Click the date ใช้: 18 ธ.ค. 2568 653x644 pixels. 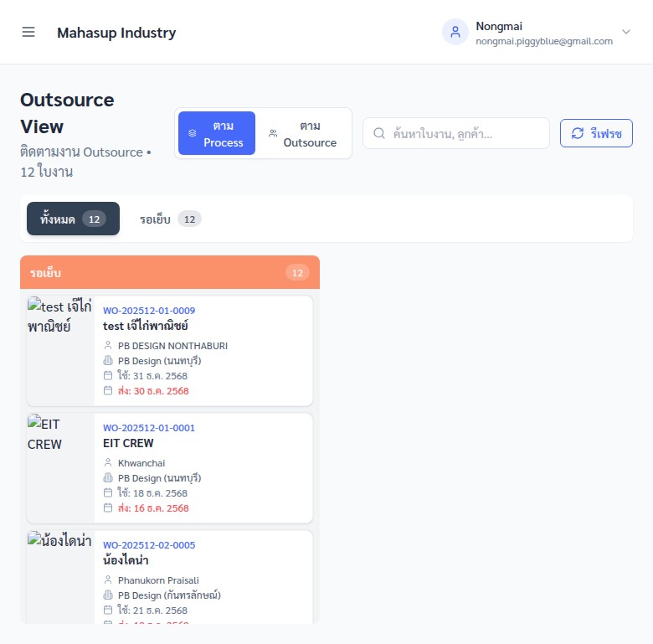(152, 493)
